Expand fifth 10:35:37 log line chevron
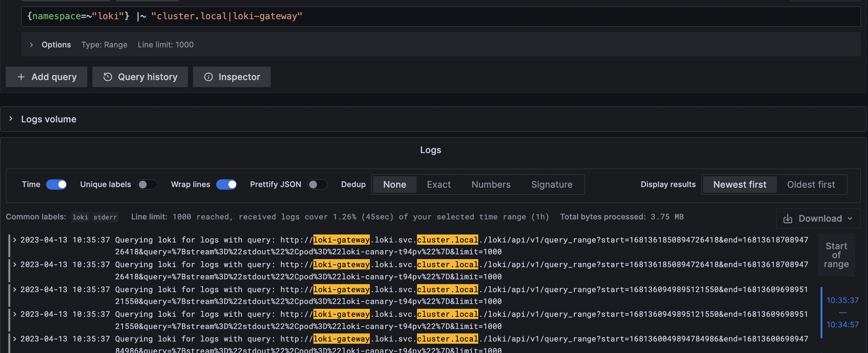The image size is (868, 353). [14, 339]
